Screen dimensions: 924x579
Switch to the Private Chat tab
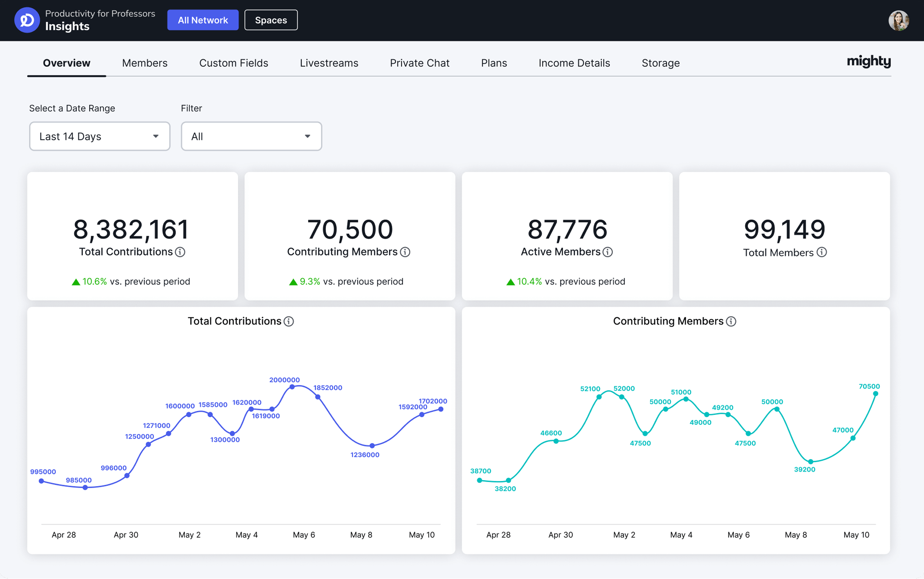pyautogui.click(x=419, y=63)
